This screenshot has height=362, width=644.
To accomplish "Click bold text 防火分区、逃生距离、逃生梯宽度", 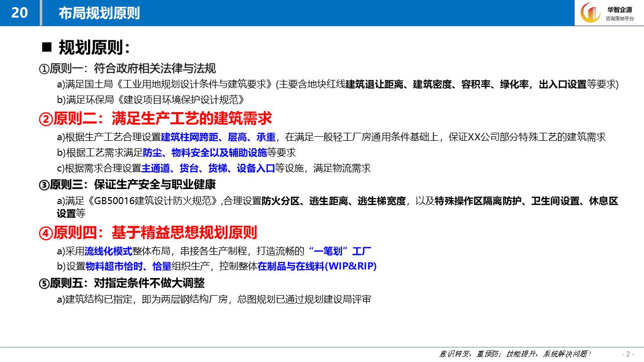I will 334,201.
